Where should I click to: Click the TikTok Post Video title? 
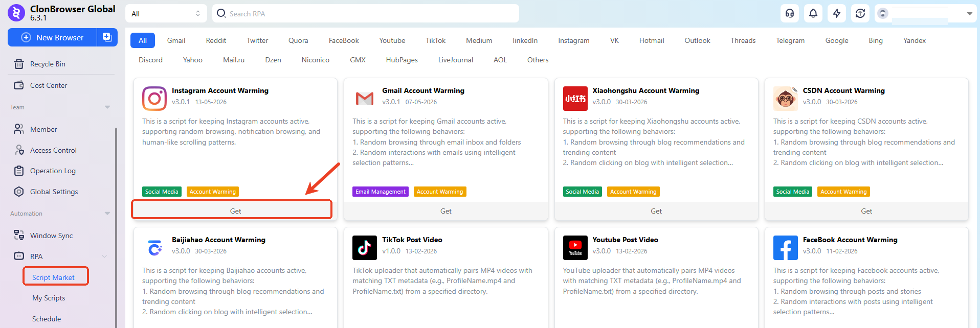(x=412, y=240)
